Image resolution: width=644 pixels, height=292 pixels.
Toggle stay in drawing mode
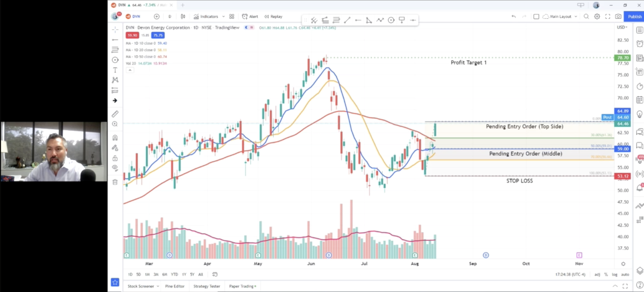point(115,148)
